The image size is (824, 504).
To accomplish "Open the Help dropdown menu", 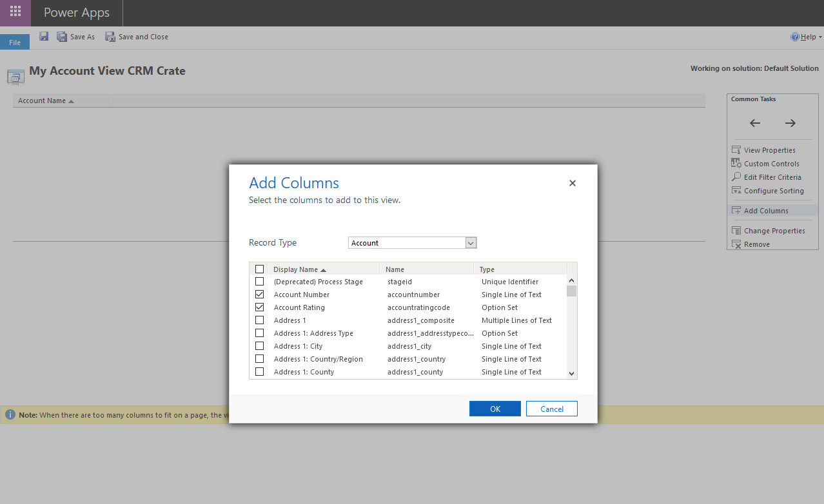I will [805, 37].
